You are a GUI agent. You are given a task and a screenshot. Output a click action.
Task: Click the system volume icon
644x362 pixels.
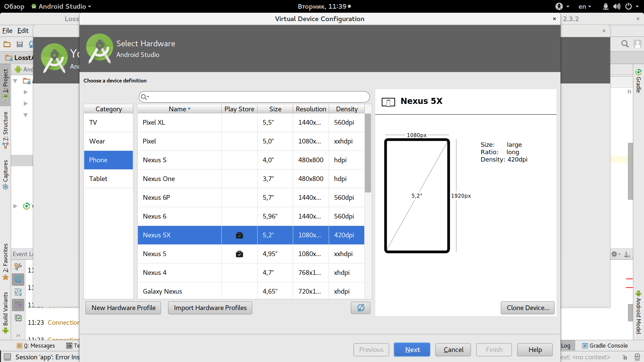[x=616, y=6]
